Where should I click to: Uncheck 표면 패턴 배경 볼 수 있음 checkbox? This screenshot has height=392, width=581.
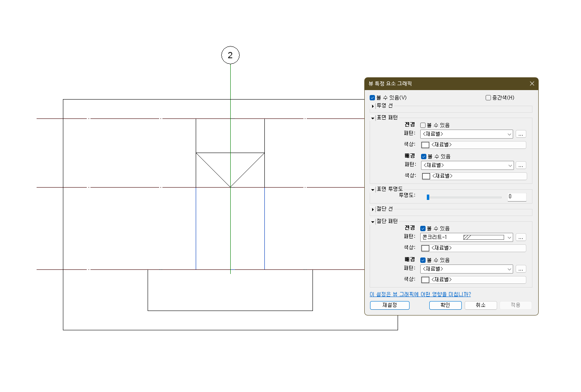click(424, 157)
